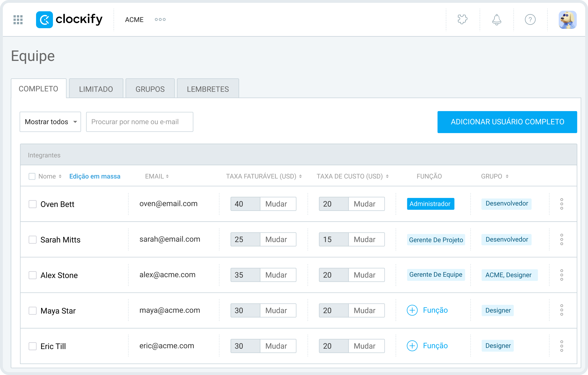
Task: Open the Lembretes tab
Action: click(208, 89)
